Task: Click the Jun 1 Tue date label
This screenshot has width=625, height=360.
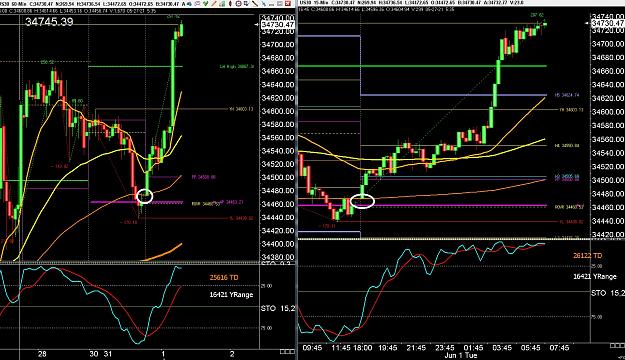Action: tap(461, 355)
